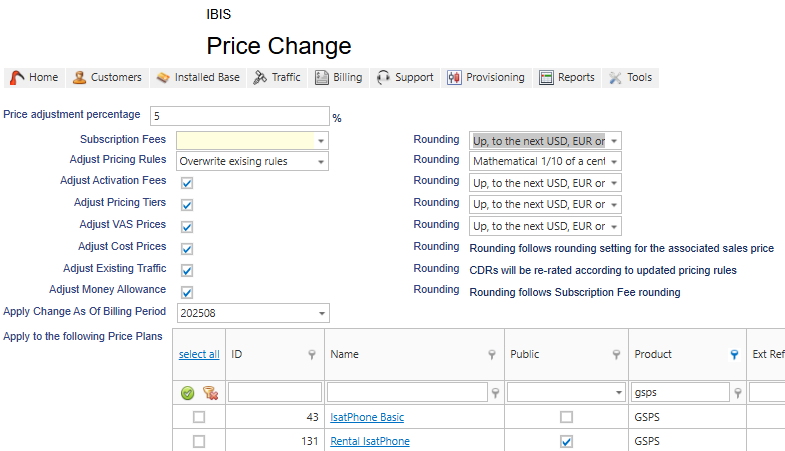Open the Adjust Pricing Rules rounding dropdown

point(614,162)
